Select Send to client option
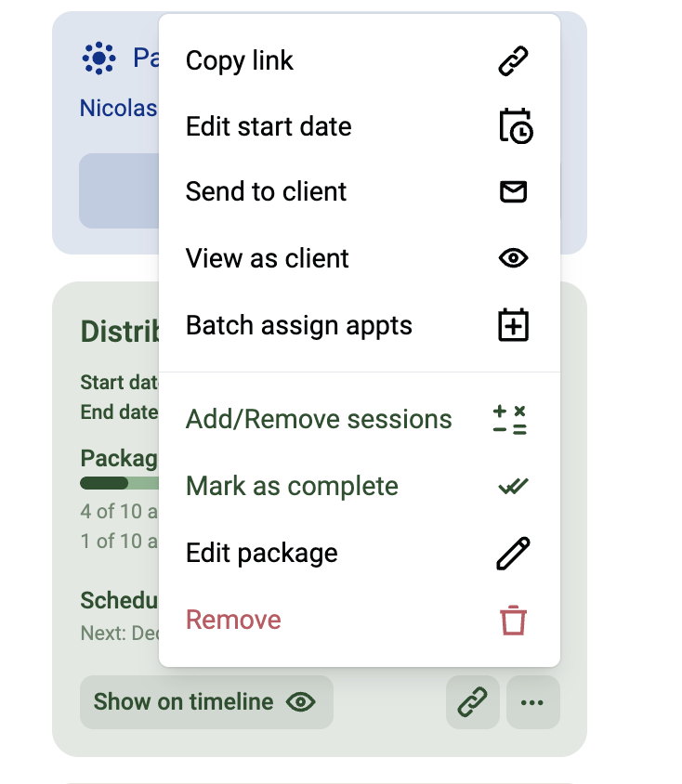 pos(359,191)
